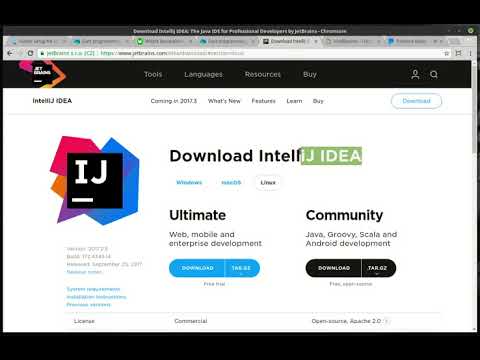Viewport: 480px width, 360px height.
Task: Expand the Community TAR.GZ format dropdown
Action: click(379, 268)
